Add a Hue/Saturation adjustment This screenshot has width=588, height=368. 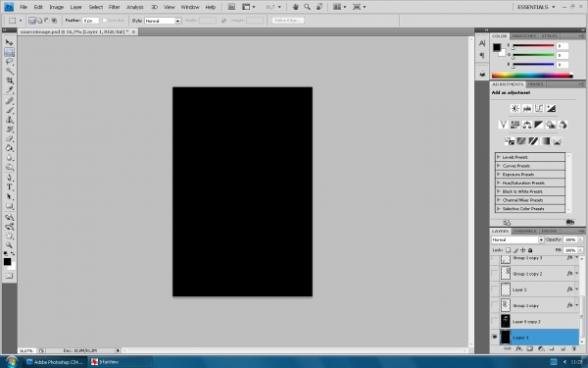click(x=514, y=125)
